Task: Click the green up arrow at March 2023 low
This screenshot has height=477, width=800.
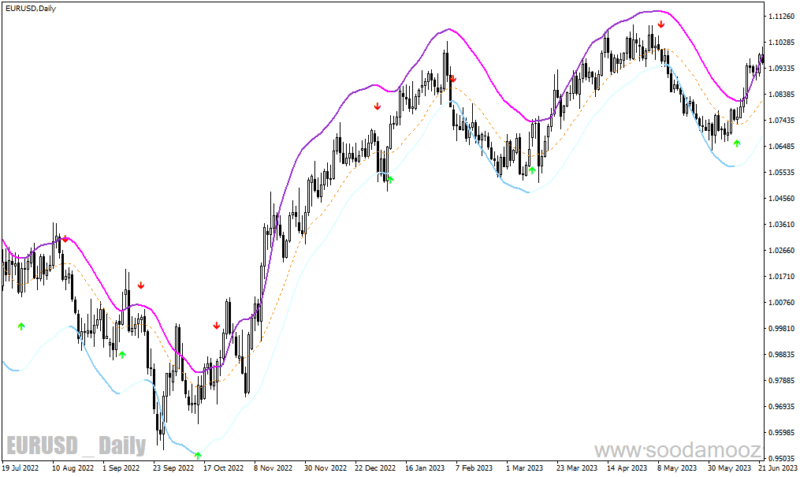Action: pyautogui.click(x=532, y=170)
